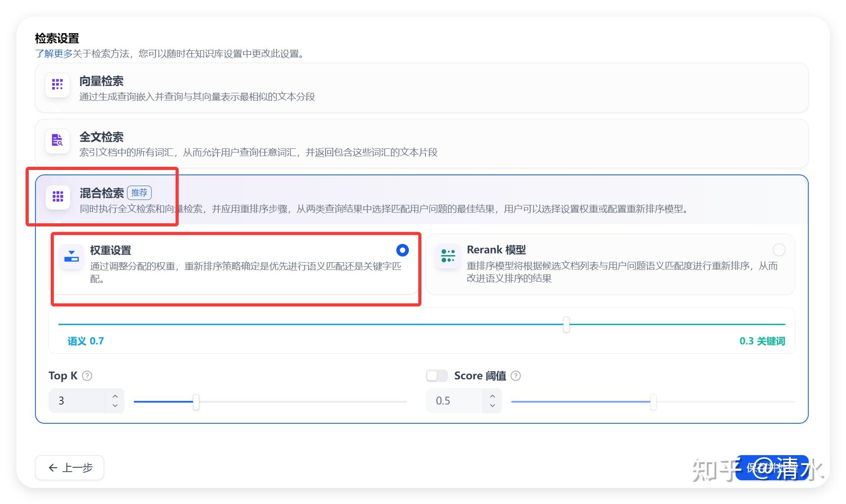
Task: Decrement Top K with the down arrow
Action: pos(115,406)
